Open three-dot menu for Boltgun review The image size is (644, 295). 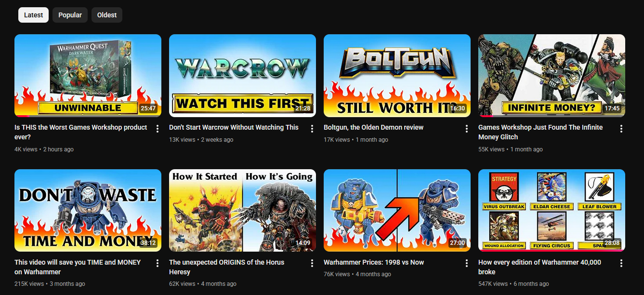click(467, 129)
